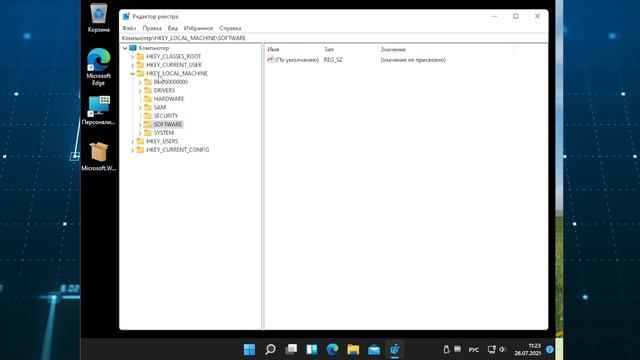
Task: Select the SOFTWARE folder icon
Action: click(x=148, y=124)
